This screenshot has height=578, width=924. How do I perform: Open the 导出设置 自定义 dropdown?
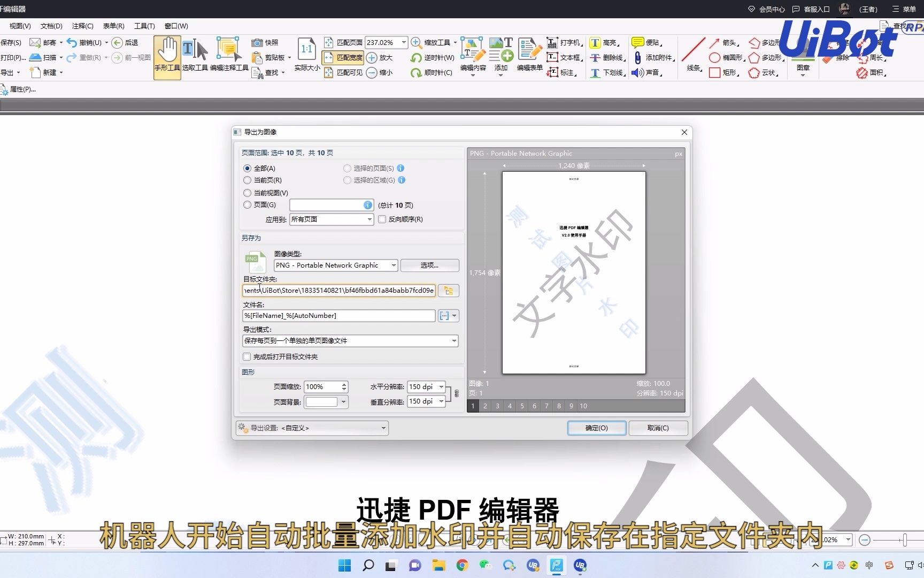click(x=312, y=428)
